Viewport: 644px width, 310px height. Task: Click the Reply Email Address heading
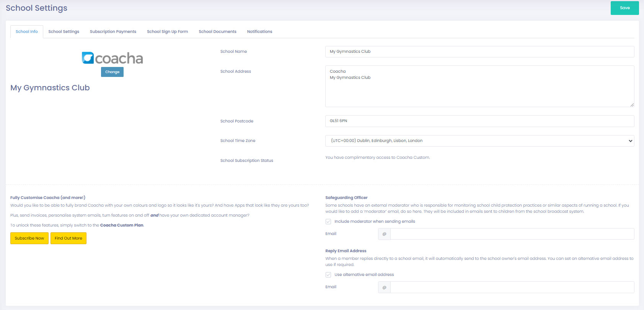coord(346,251)
